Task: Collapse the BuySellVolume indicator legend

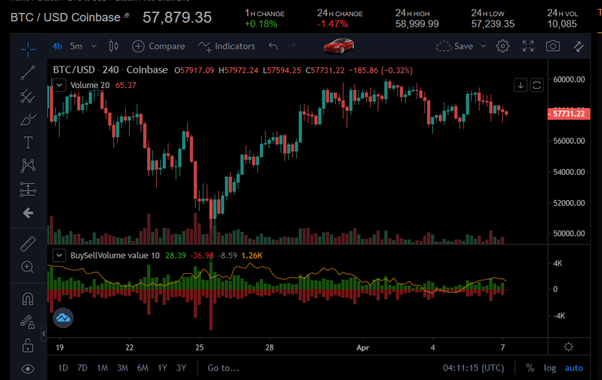Action: (x=59, y=255)
